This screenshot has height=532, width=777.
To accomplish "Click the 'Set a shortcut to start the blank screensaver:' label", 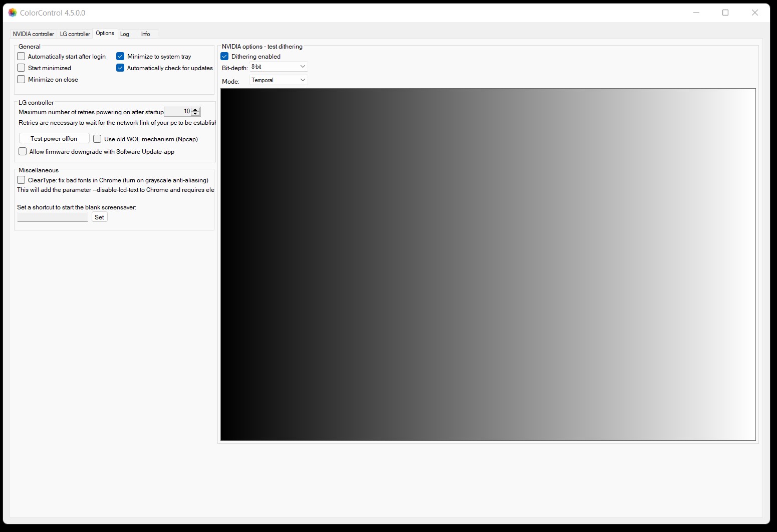I will 77,207.
